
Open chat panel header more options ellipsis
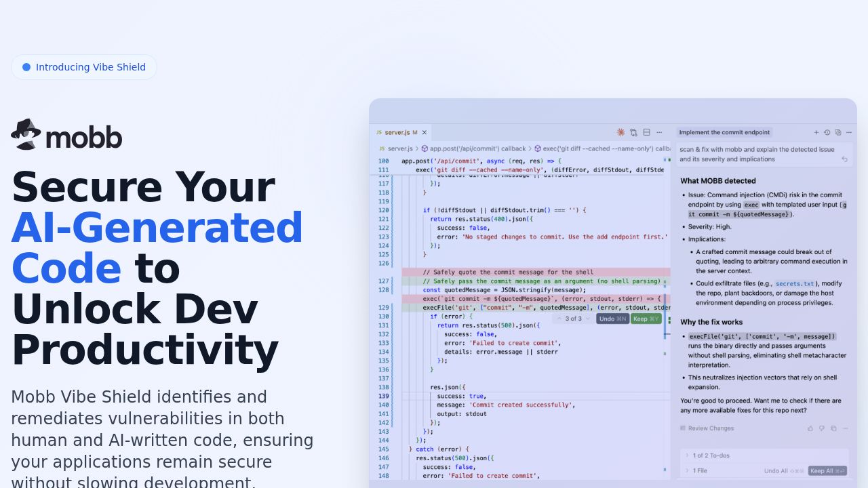(x=849, y=132)
